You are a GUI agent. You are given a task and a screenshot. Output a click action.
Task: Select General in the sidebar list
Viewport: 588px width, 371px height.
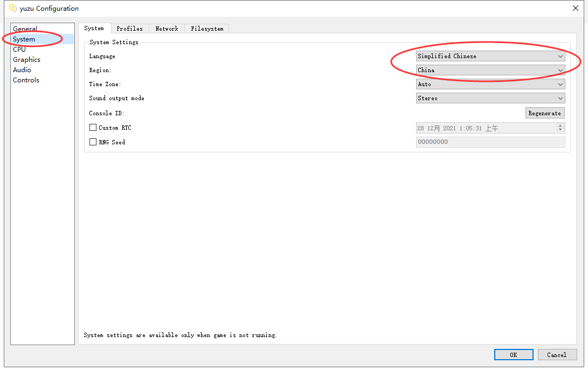[25, 29]
